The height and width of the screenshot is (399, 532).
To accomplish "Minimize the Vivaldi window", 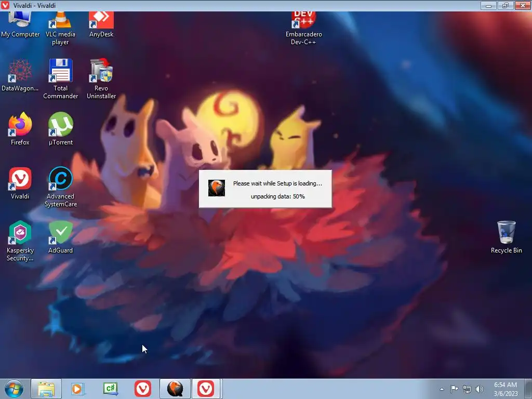I will 488,5.
